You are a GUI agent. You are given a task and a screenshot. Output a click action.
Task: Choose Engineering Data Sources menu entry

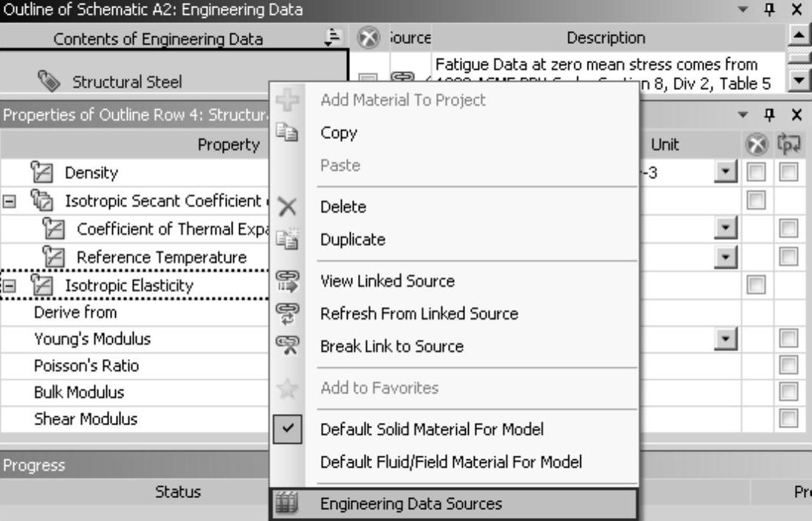[x=411, y=504]
